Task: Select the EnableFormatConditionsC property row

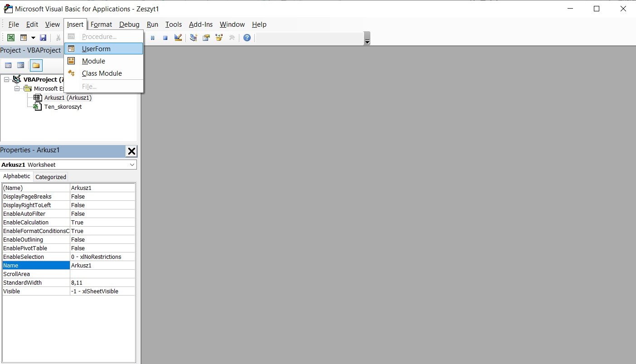Action: 68,231
